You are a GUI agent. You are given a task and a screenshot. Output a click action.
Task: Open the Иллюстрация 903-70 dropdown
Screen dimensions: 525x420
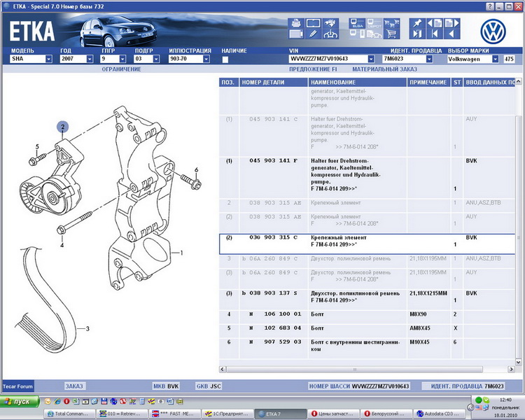pyautogui.click(x=206, y=59)
